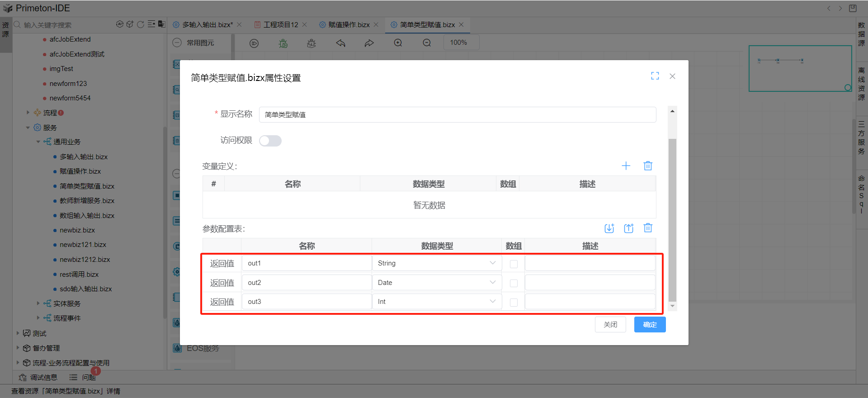Click the undo arrow in toolbar

(341, 43)
